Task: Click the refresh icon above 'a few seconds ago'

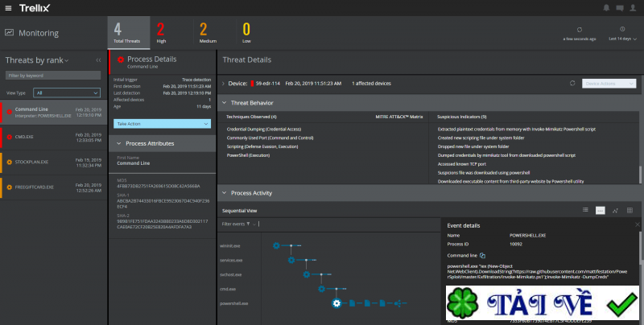Action: pos(580,30)
